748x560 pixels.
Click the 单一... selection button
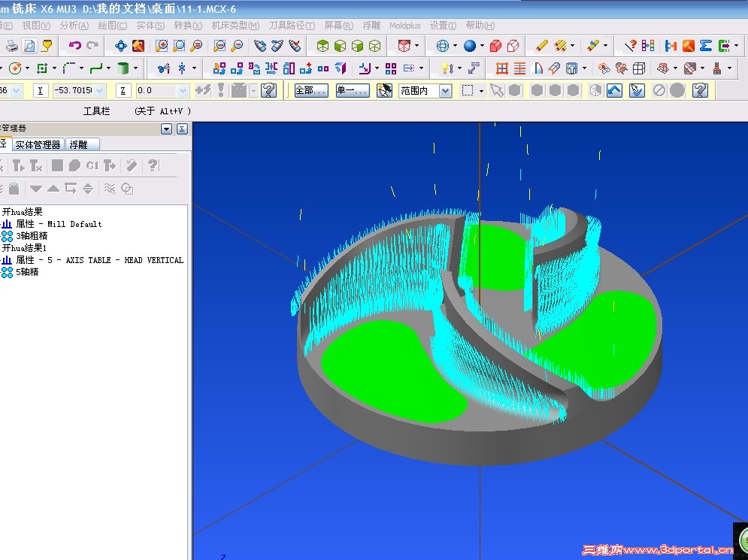[x=353, y=90]
